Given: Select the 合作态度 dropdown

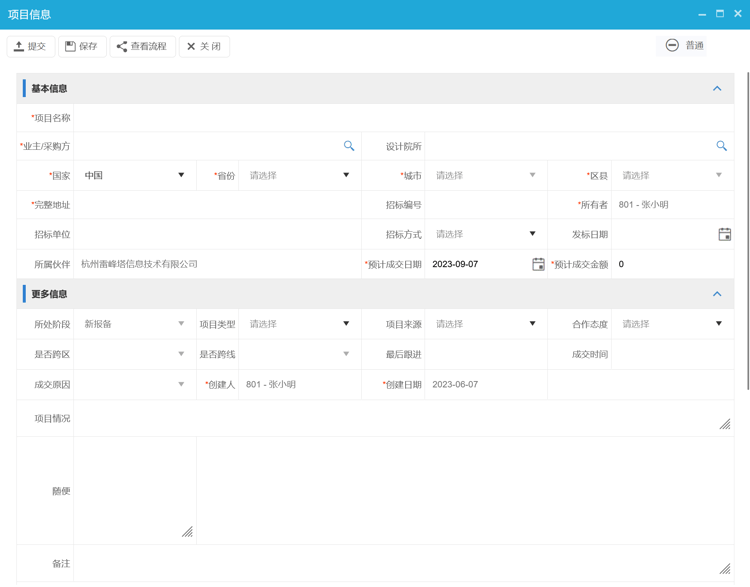Looking at the screenshot, I should coord(671,324).
